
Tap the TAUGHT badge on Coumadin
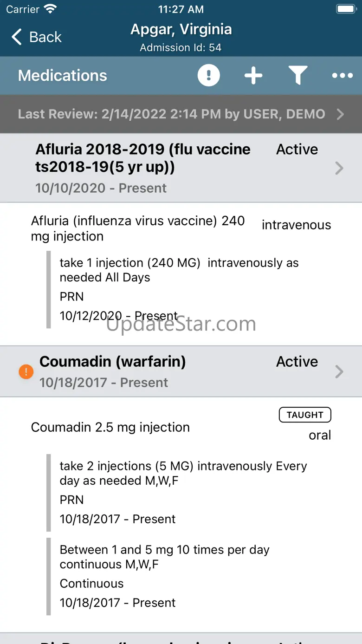(305, 415)
